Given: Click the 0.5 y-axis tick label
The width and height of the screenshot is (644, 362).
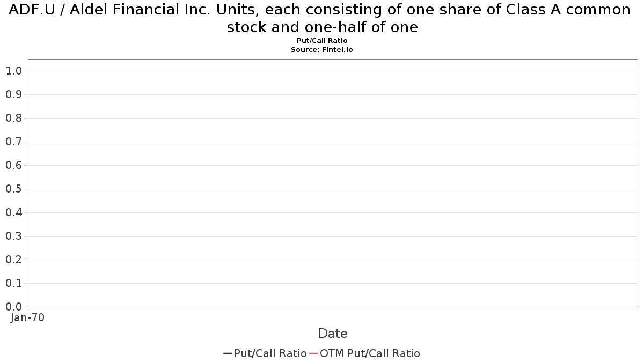Looking at the screenshot, I should click(x=13, y=189).
